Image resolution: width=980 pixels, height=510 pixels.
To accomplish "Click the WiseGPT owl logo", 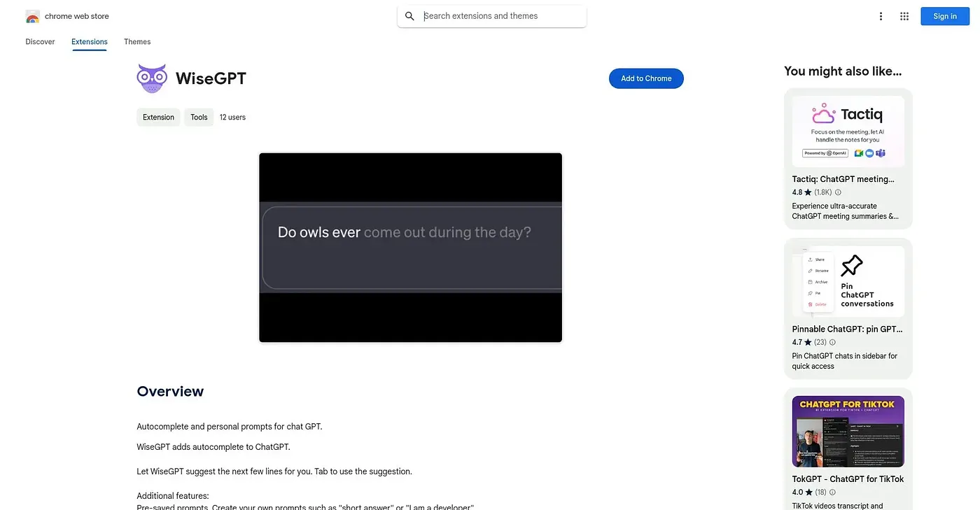I will coord(152,78).
